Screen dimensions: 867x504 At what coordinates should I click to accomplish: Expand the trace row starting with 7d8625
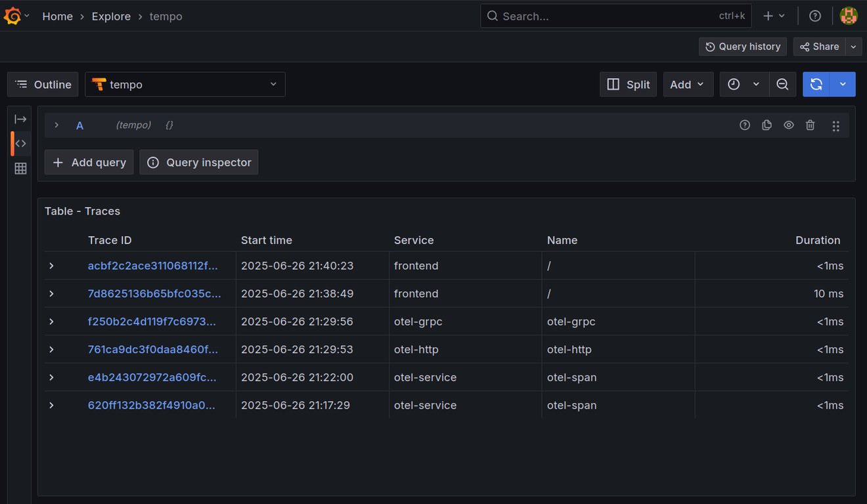[51, 293]
